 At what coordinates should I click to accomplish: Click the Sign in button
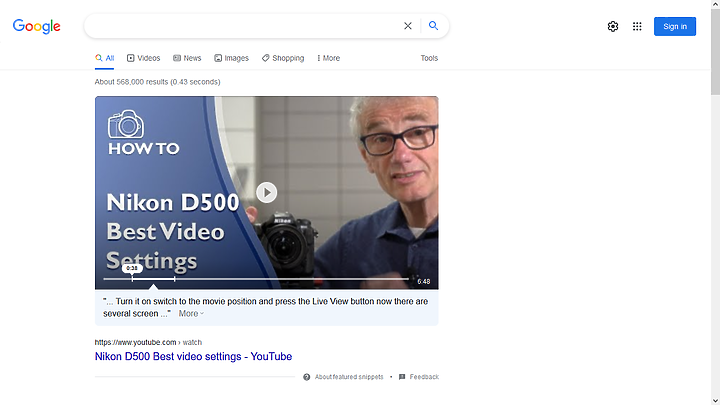click(x=675, y=26)
